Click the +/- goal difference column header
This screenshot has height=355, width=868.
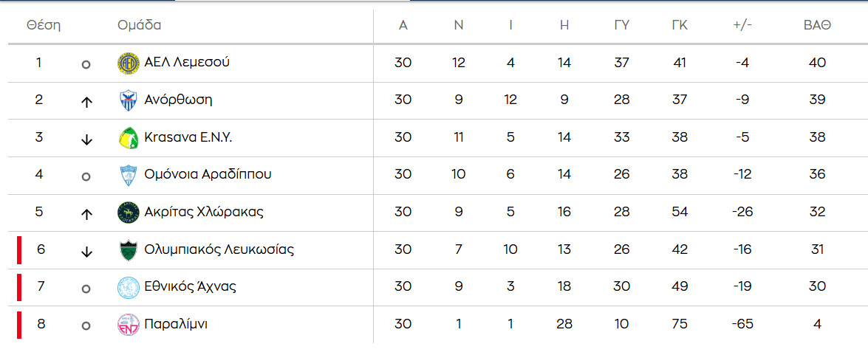[x=742, y=25]
